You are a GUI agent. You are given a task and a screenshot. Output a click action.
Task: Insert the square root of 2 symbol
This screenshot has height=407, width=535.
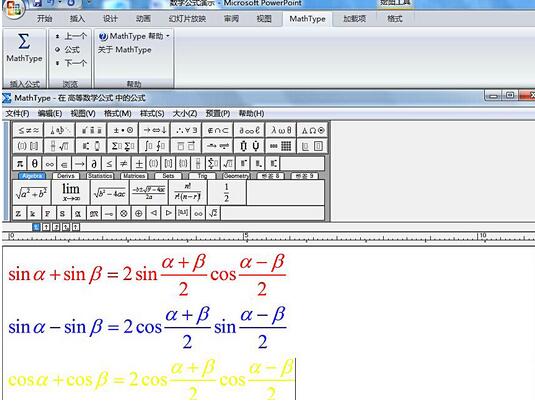click(213, 213)
